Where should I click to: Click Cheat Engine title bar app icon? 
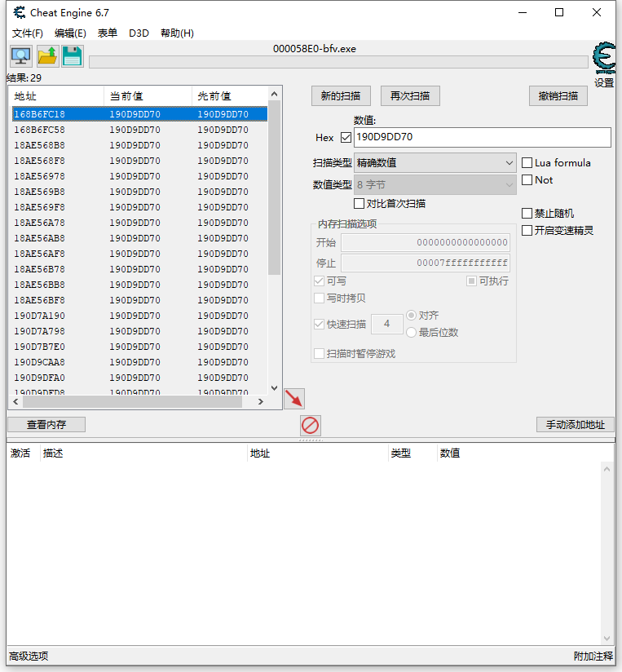(20, 12)
